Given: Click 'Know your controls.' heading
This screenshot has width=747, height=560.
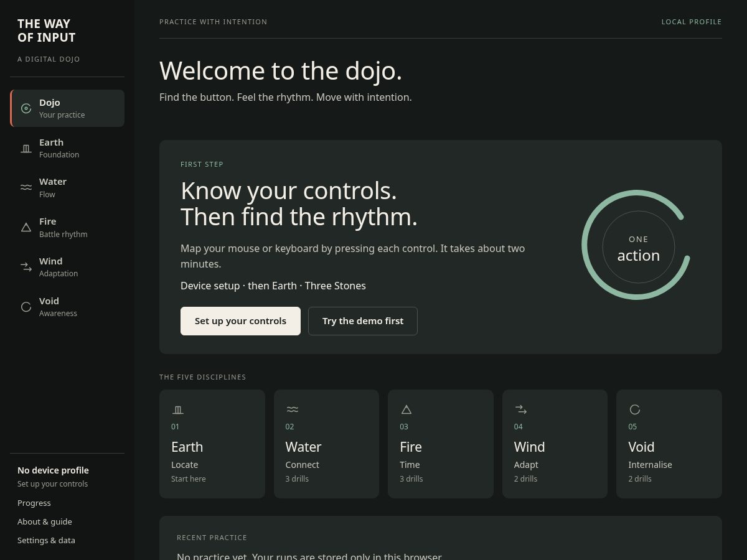Looking at the screenshot, I should tap(289, 191).
